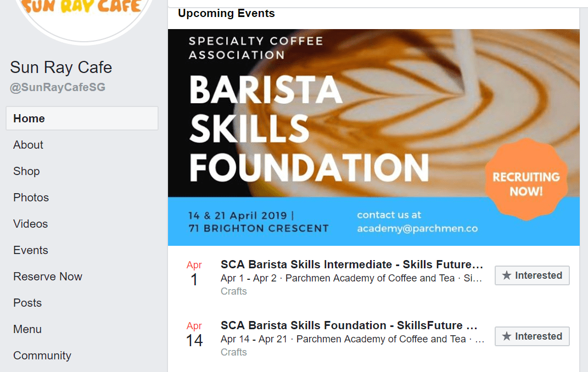The width and height of the screenshot is (588, 372).
Task: Open the Posts section
Action: (27, 303)
